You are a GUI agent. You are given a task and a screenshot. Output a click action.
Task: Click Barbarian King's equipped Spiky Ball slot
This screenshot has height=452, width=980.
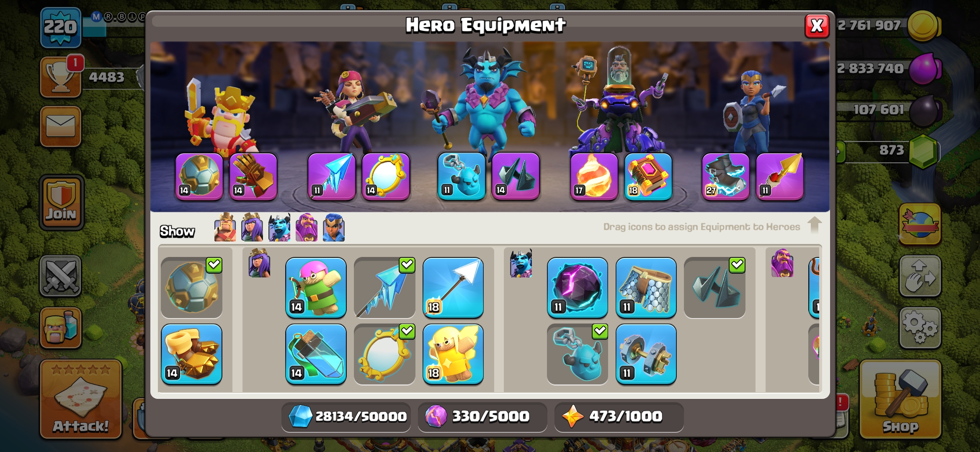point(199,177)
